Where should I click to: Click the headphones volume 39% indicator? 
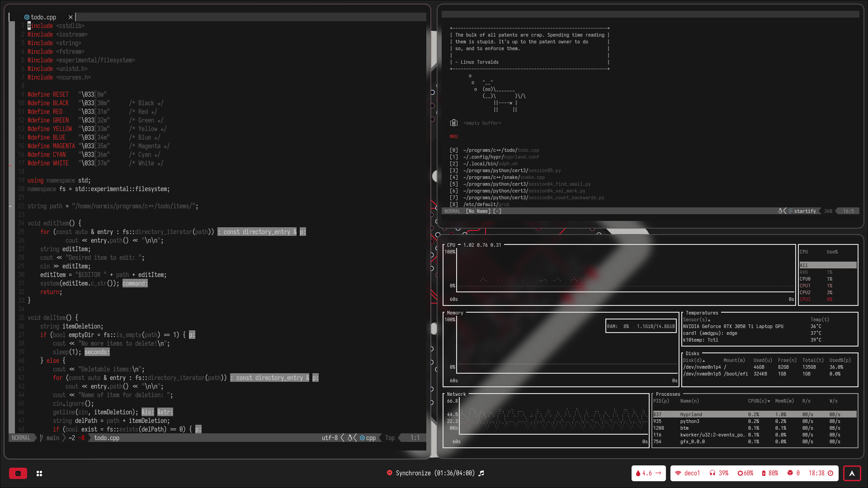pos(719,473)
